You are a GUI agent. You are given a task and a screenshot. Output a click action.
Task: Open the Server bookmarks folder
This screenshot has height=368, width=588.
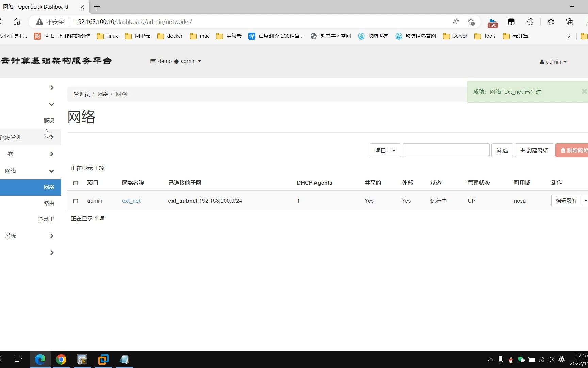pos(455,36)
